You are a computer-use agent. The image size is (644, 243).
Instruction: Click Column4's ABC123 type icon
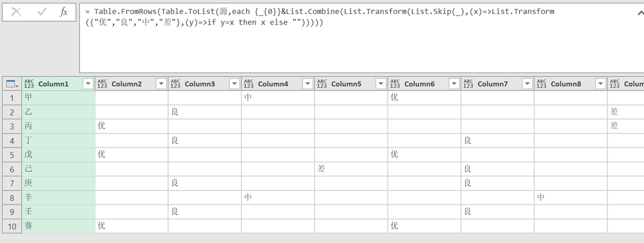pyautogui.click(x=248, y=84)
